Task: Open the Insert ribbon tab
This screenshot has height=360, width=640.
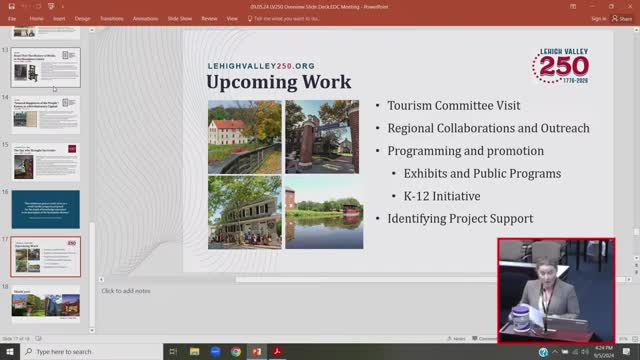Action: (x=59, y=19)
